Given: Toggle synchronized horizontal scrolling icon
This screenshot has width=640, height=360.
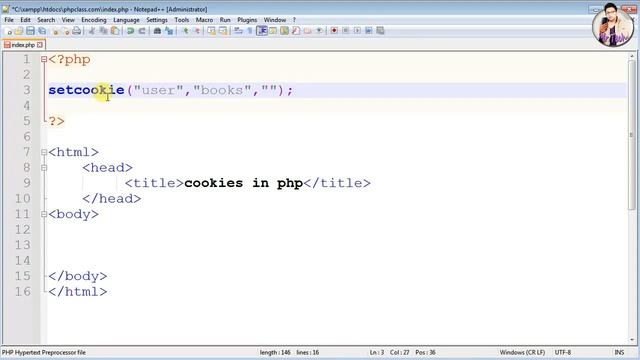Looking at the screenshot, I should pos(223,31).
